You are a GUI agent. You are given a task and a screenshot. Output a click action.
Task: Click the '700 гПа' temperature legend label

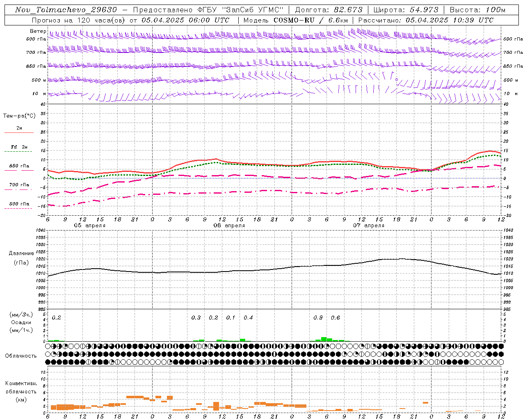[x=19, y=185]
